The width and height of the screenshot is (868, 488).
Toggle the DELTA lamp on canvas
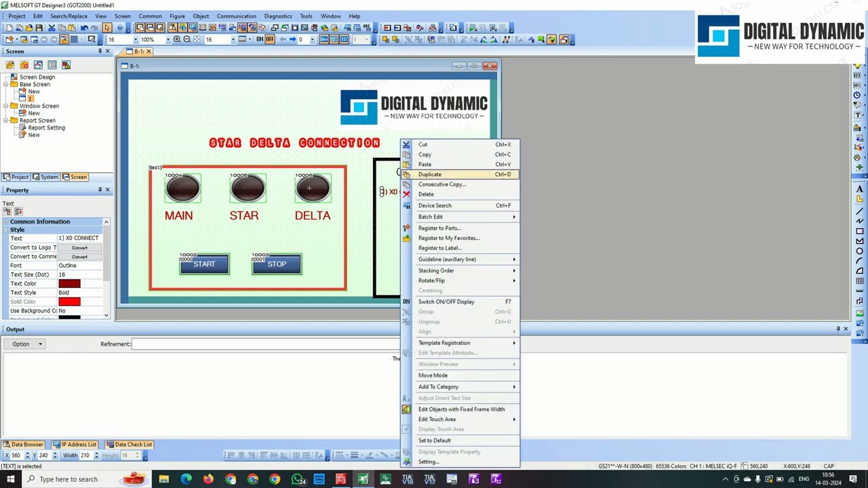pyautogui.click(x=313, y=188)
